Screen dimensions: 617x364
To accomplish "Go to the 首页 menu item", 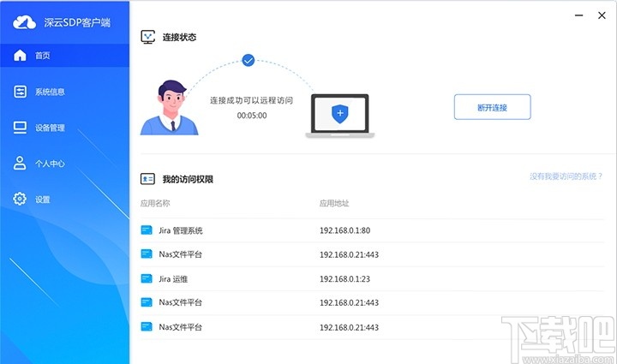I will 64,56.
